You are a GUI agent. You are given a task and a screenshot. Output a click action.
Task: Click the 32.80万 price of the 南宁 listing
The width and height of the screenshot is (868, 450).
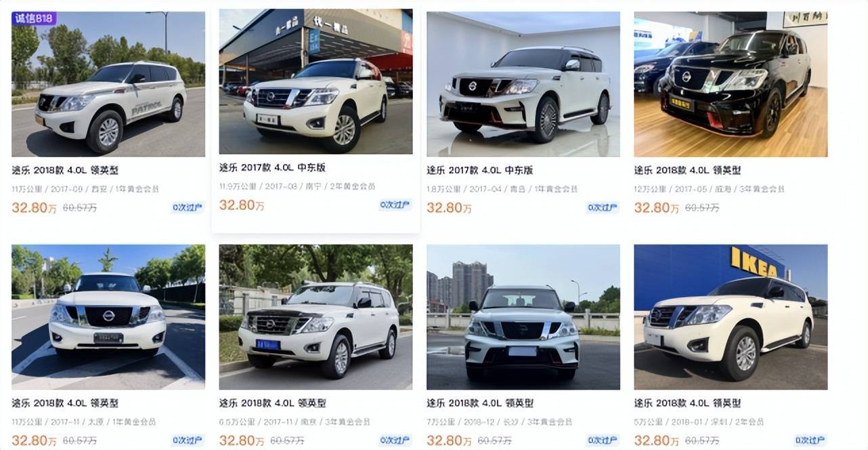(x=242, y=205)
